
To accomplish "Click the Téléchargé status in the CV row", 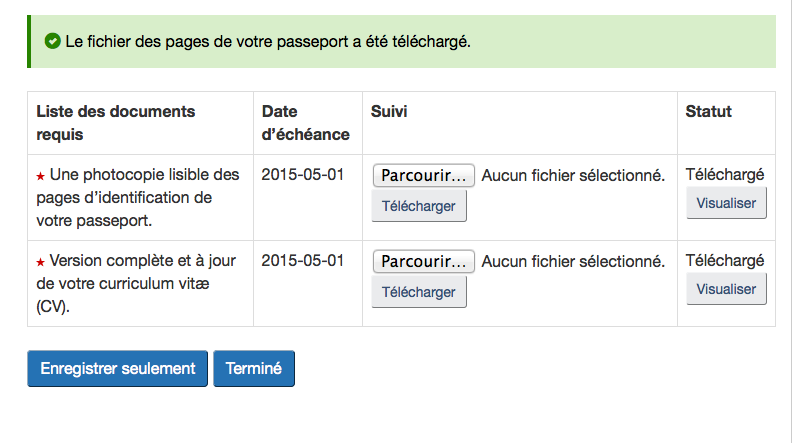I will 724,260.
